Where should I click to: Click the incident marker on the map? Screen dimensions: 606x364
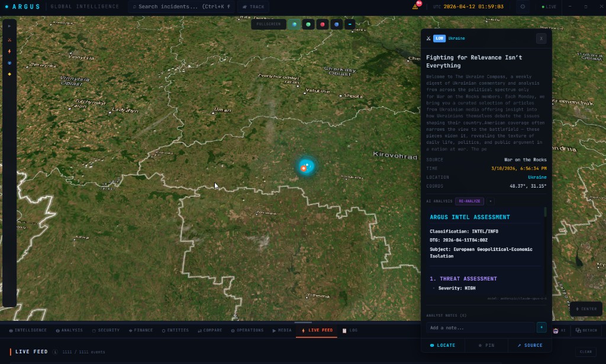[306, 166]
